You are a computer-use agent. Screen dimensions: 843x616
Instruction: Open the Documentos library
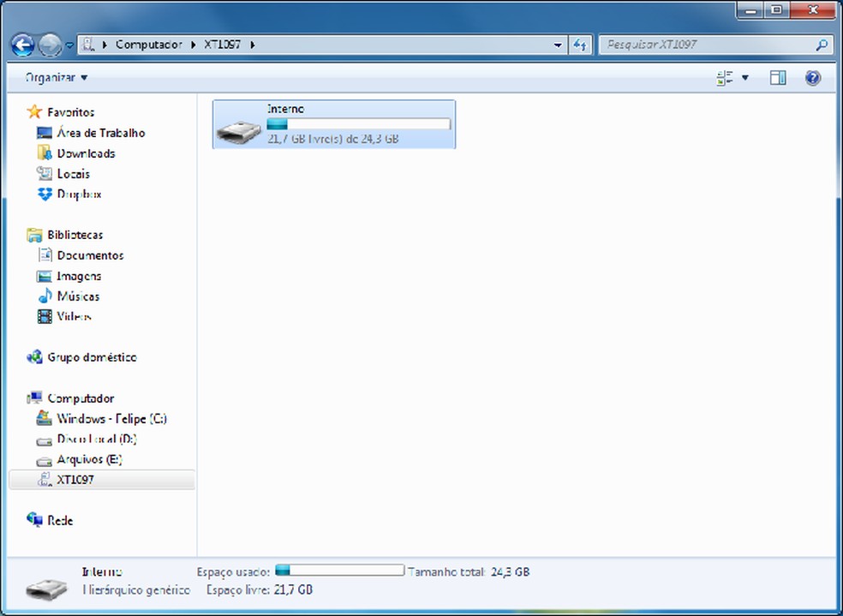[90, 255]
